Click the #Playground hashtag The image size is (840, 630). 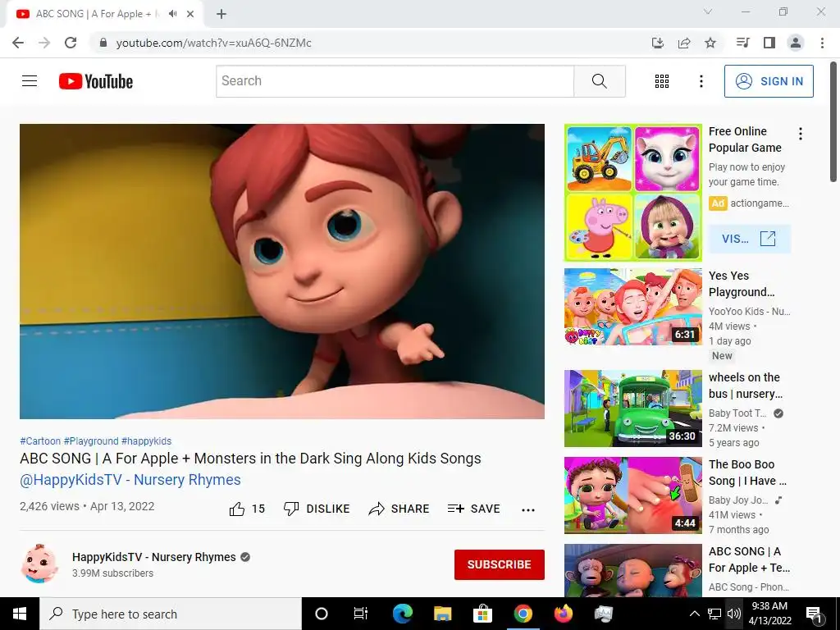(x=91, y=441)
